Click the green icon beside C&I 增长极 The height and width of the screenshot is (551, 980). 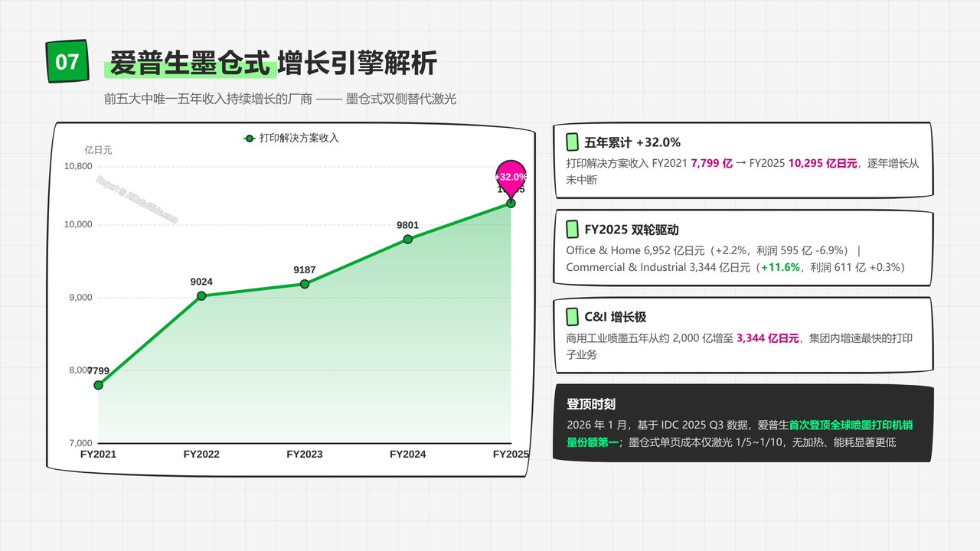point(572,317)
